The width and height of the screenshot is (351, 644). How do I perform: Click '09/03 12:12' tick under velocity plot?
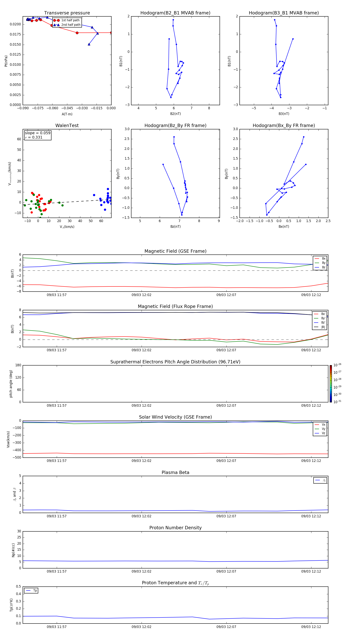(x=311, y=461)
